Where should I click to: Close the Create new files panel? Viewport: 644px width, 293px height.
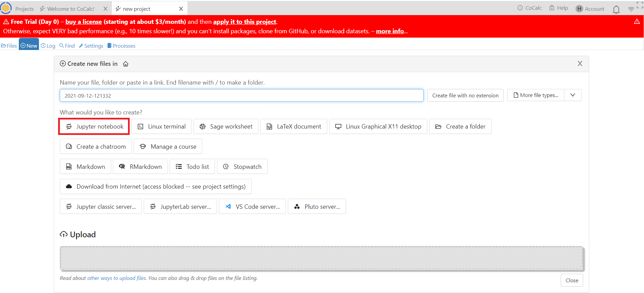tap(580, 64)
